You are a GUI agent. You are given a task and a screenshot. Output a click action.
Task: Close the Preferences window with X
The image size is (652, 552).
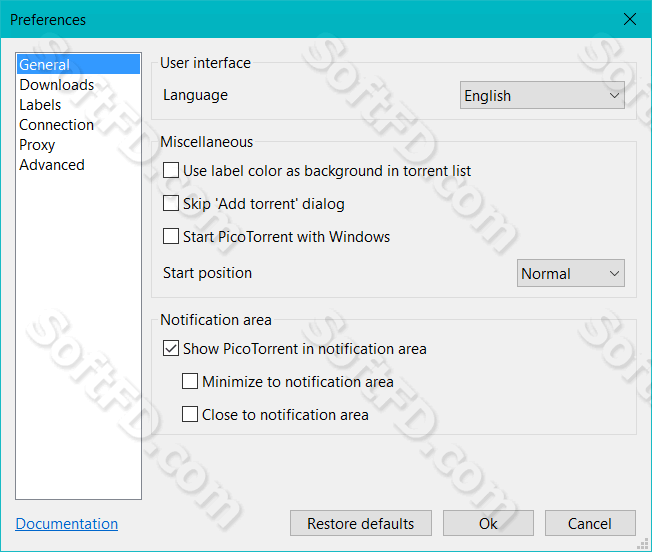click(630, 19)
